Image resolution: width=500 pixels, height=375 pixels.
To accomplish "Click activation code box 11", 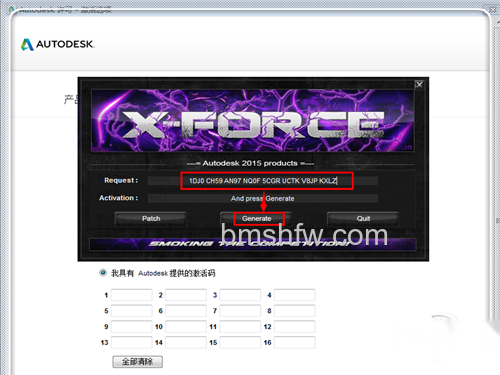I will coord(240,327).
